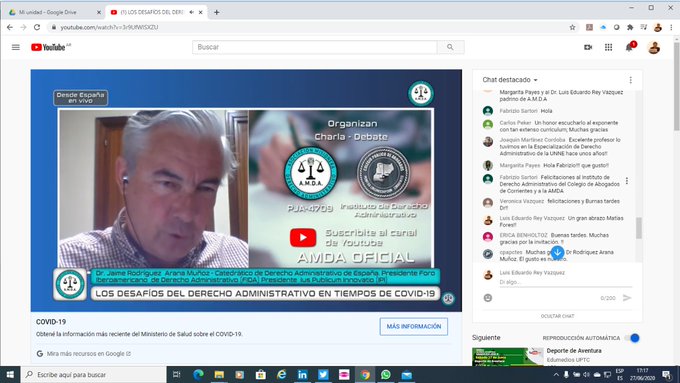Click the PDF extension icon
Image resolution: width=680 pixels, height=383 pixels.
[x=589, y=27]
